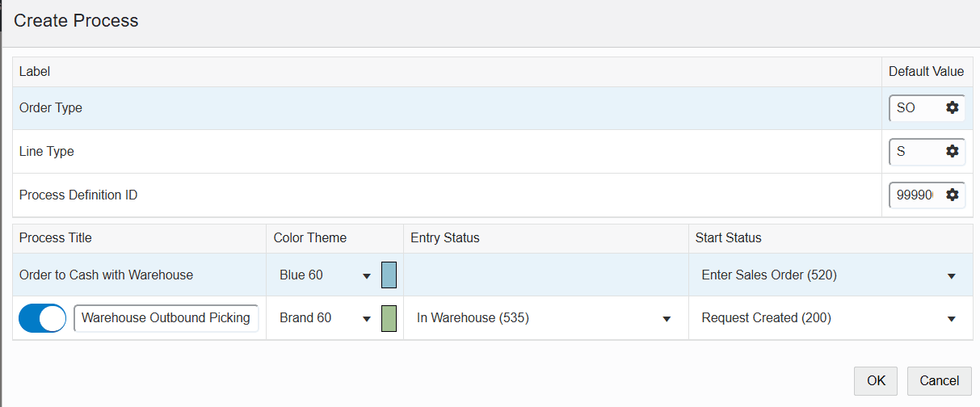980x407 pixels.
Task: Open gear settings for Process Definition ID
Action: pyautogui.click(x=952, y=195)
